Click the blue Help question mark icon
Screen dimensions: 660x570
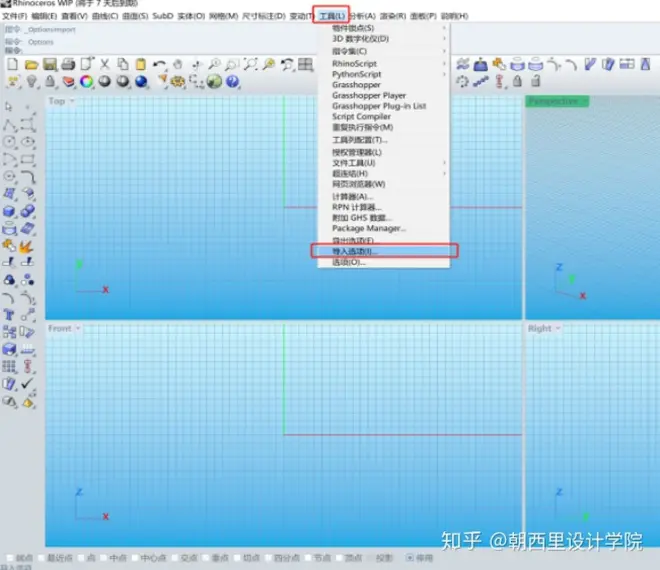pos(232,81)
